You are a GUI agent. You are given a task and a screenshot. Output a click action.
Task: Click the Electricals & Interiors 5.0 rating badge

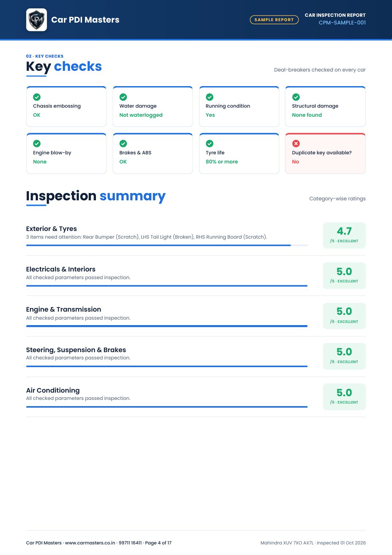tap(344, 275)
